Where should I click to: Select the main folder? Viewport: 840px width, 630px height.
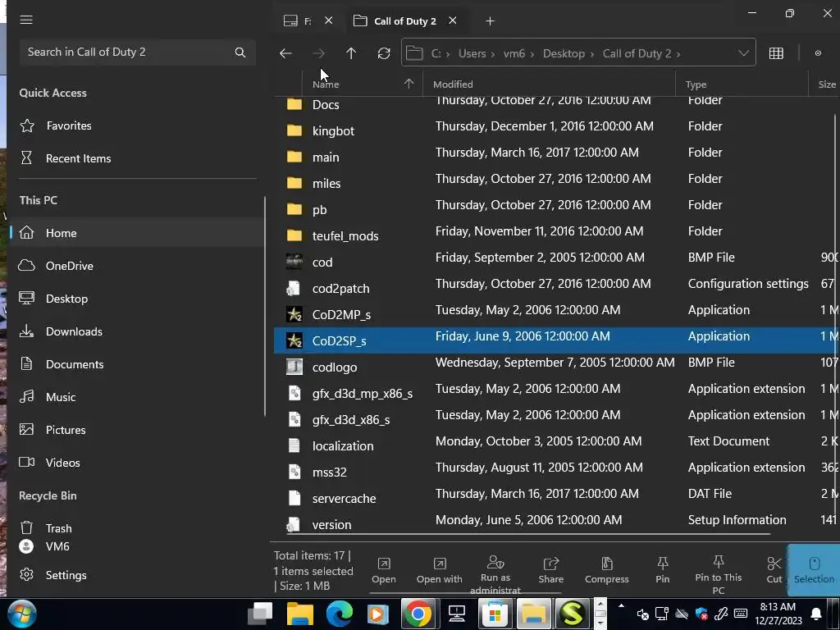point(557,157)
